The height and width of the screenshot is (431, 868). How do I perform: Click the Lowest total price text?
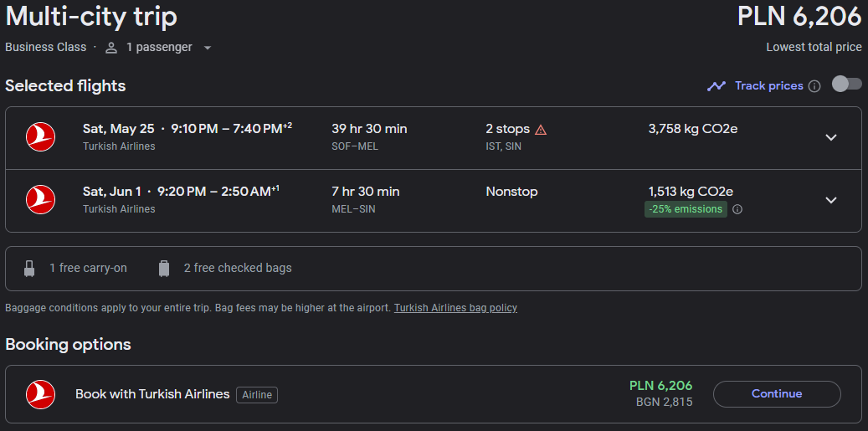pyautogui.click(x=814, y=48)
